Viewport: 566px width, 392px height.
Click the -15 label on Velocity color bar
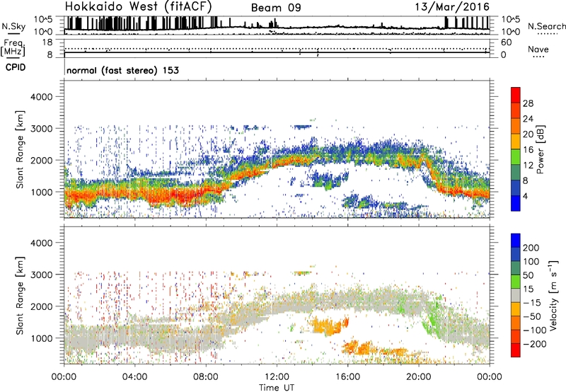point(532,303)
